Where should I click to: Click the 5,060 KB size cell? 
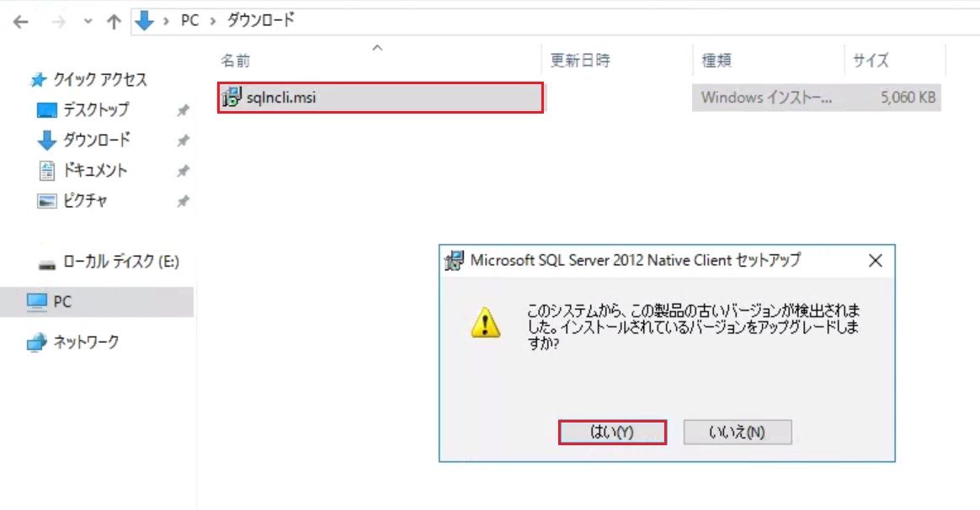[908, 98]
